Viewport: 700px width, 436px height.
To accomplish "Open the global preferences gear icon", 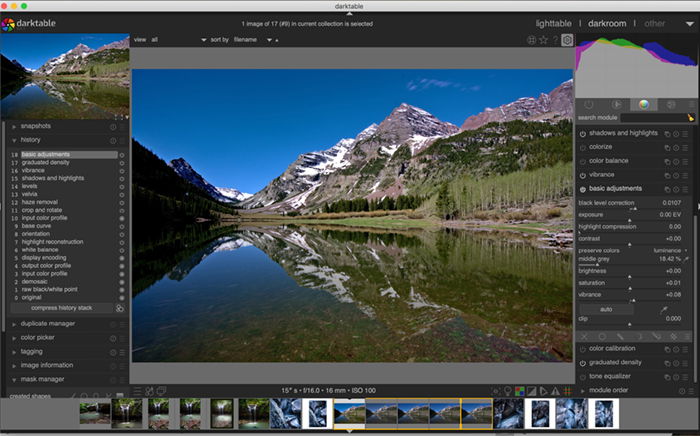I will [x=567, y=40].
